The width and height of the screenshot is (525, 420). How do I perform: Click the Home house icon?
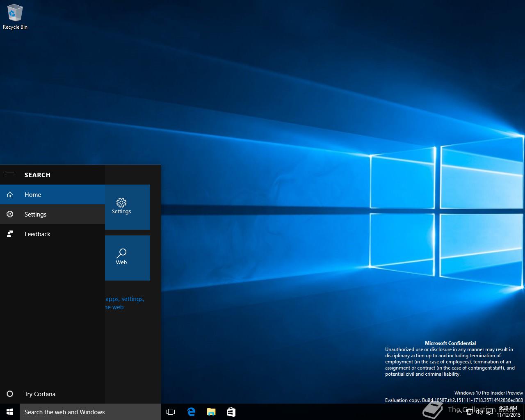click(10, 194)
